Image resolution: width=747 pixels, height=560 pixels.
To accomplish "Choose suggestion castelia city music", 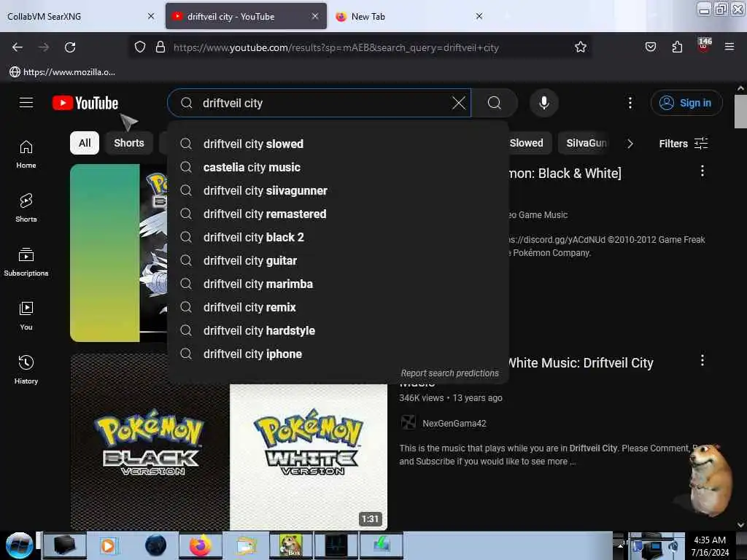I will 338,167.
